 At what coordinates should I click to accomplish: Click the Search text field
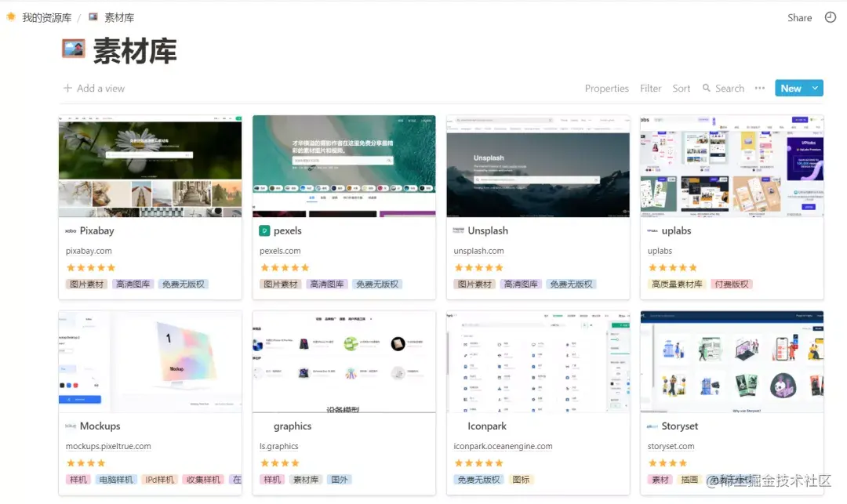[730, 89]
